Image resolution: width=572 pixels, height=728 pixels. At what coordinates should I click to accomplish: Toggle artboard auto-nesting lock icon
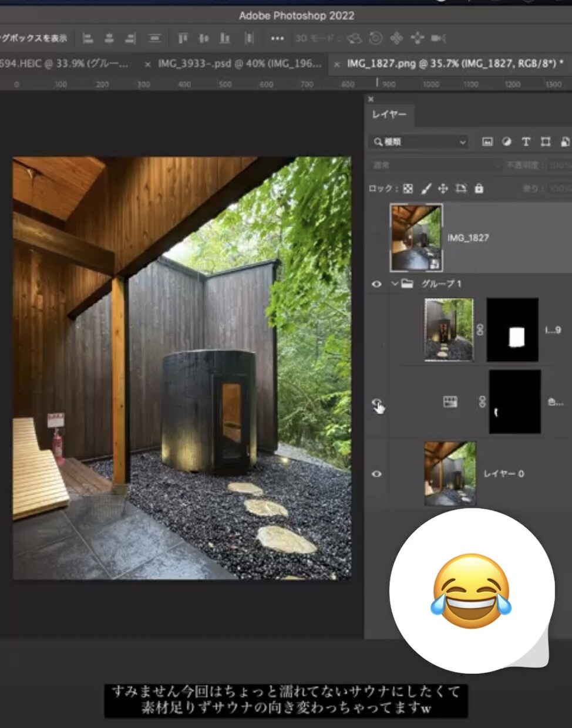pyautogui.click(x=461, y=188)
